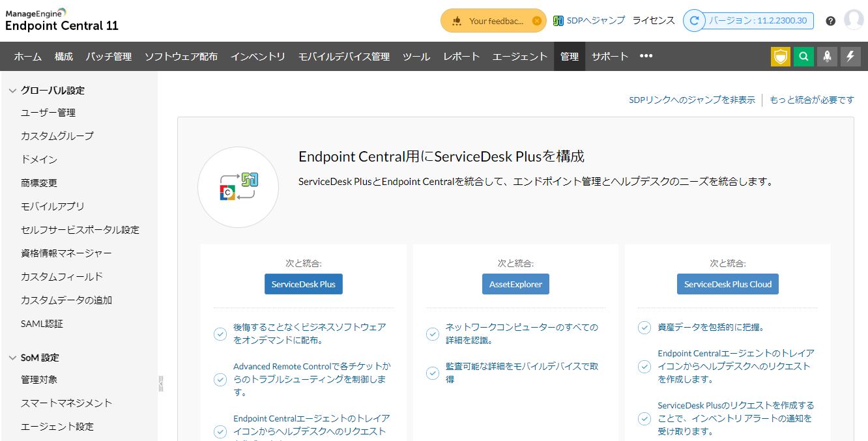Expand the three-dots more menu
Screen dimensions: 868x441
coord(646,56)
